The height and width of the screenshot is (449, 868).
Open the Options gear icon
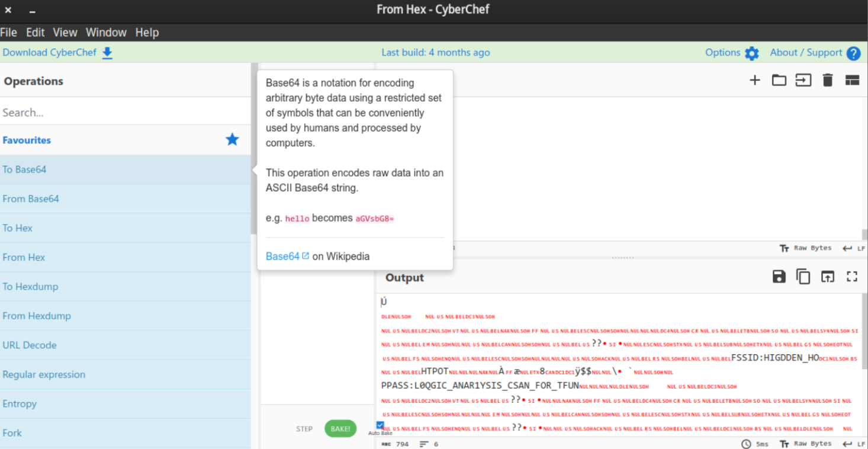[x=751, y=53]
